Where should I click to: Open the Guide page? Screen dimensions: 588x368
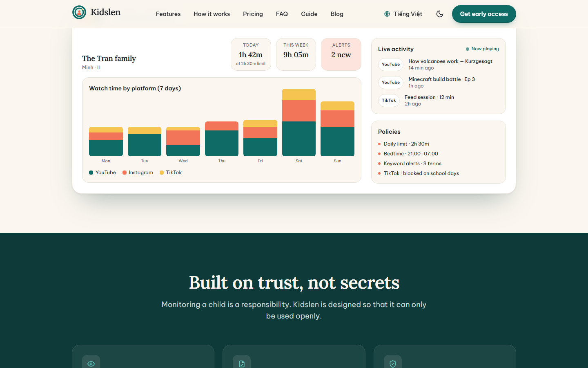pos(309,14)
